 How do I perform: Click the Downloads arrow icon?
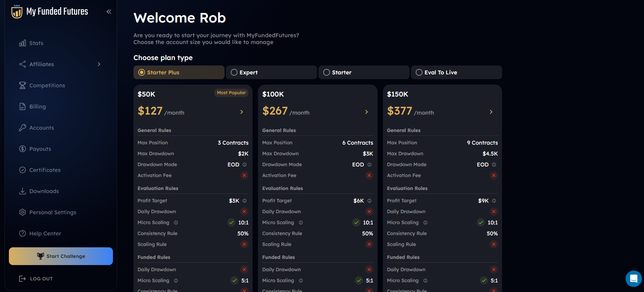(x=23, y=191)
